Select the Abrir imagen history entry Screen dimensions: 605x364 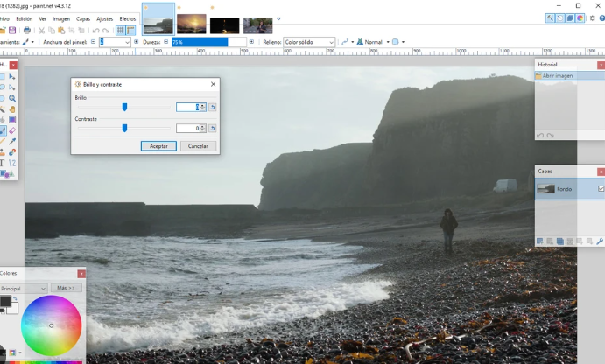(569, 76)
